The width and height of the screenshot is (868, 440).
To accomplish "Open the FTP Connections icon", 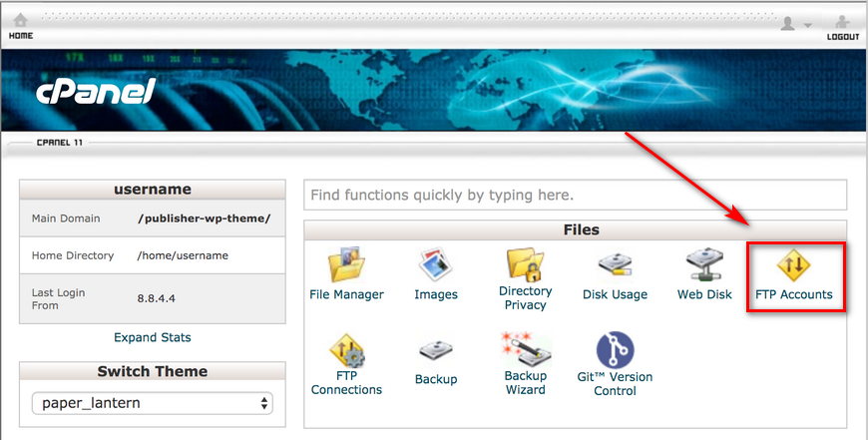I will tap(346, 350).
